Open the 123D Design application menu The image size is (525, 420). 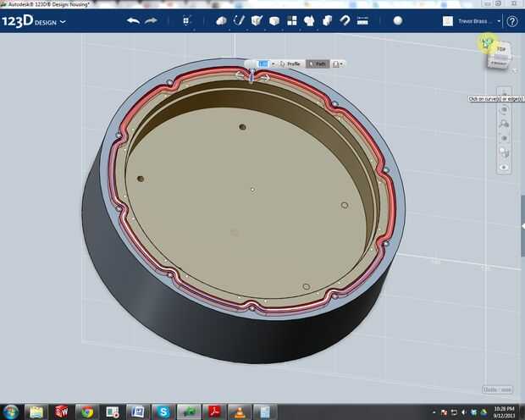click(34, 22)
